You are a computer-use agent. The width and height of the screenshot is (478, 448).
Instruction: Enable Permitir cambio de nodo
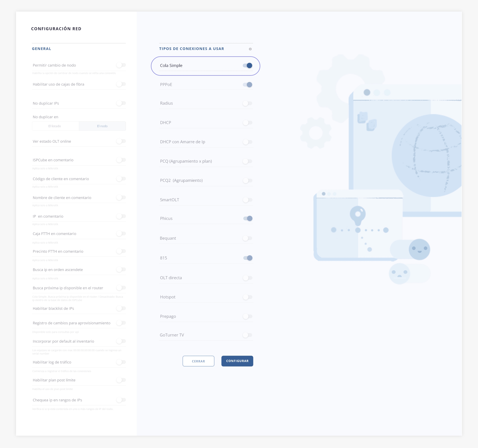121,65
